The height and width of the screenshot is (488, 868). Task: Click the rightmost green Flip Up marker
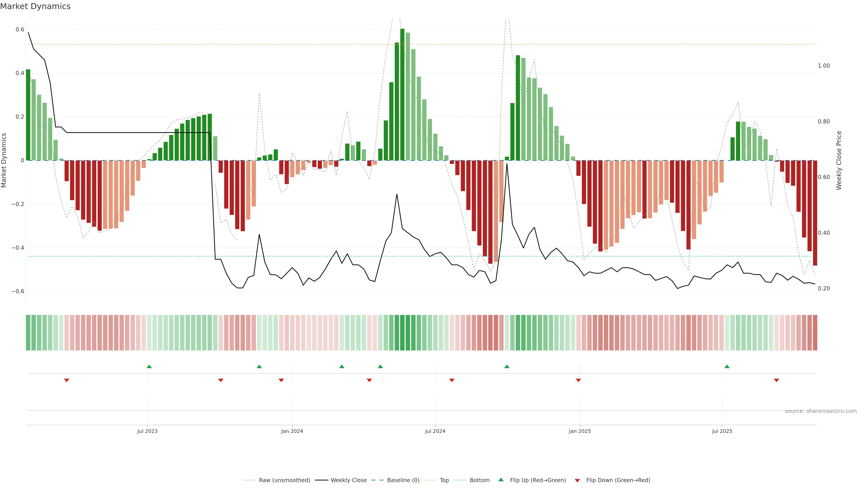pyautogui.click(x=727, y=366)
